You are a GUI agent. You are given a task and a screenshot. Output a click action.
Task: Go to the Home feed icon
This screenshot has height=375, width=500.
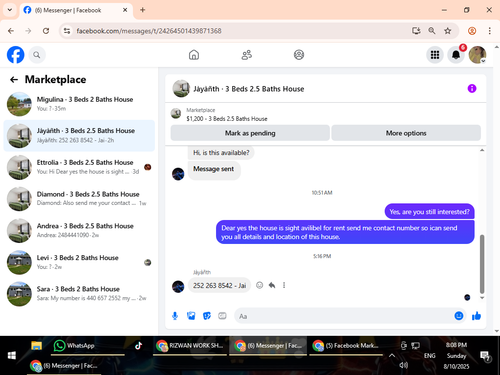(194, 55)
